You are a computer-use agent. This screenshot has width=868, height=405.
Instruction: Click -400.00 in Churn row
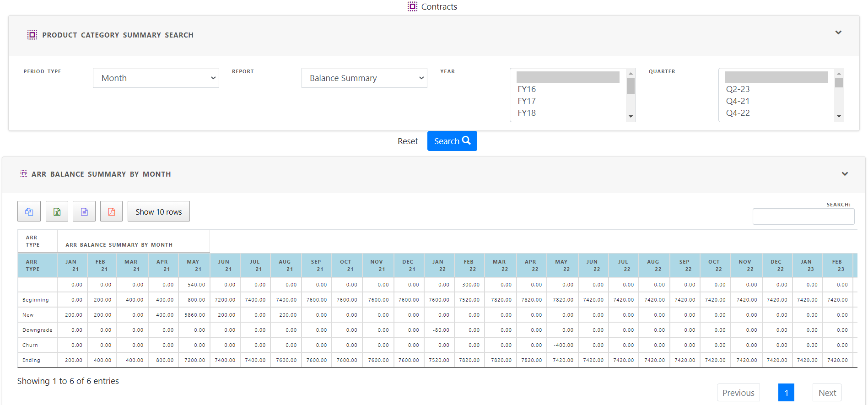pyautogui.click(x=563, y=345)
